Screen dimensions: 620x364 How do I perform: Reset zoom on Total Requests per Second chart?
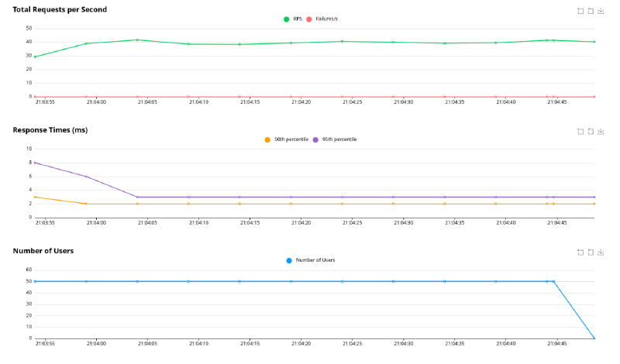[591, 11]
